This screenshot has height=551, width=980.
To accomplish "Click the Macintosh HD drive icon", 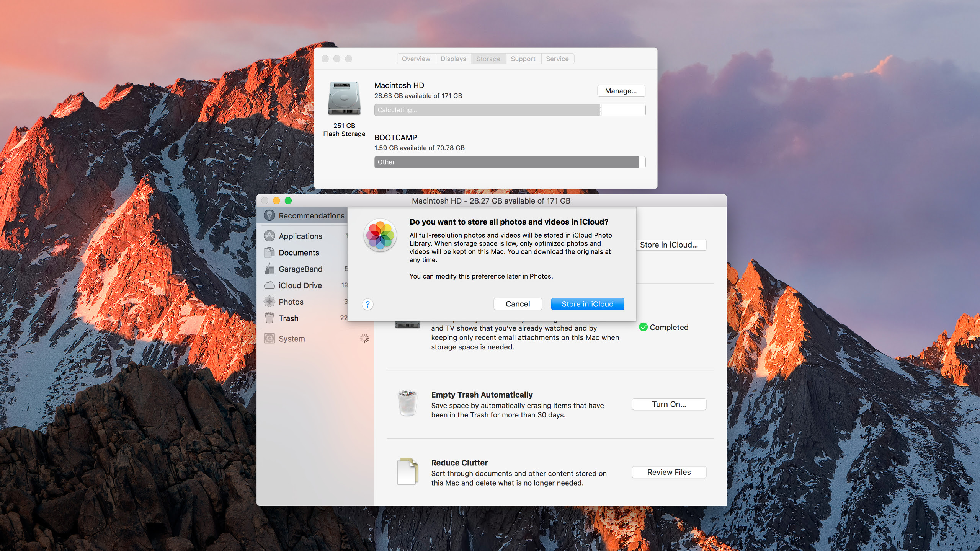I will click(x=343, y=98).
